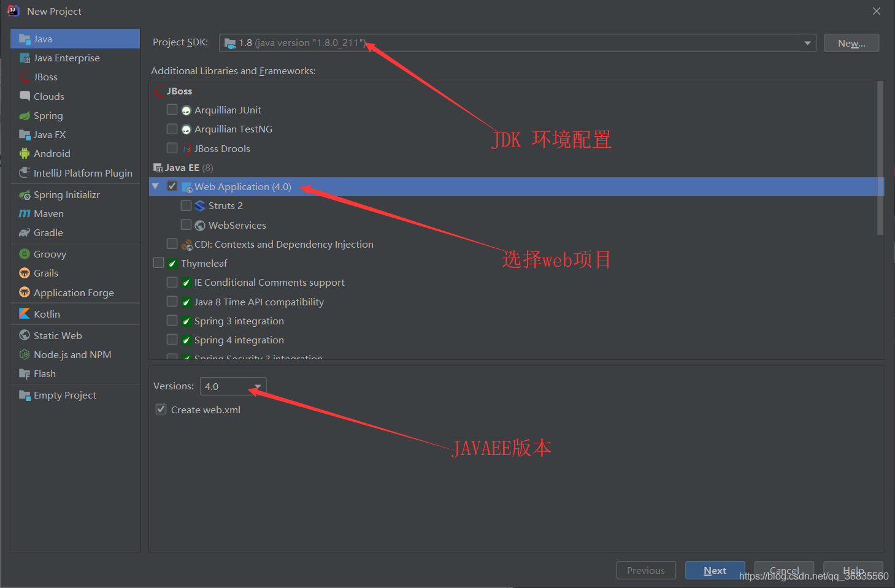The image size is (895, 588).
Task: Check the WebServices checkbox
Action: 186,224
